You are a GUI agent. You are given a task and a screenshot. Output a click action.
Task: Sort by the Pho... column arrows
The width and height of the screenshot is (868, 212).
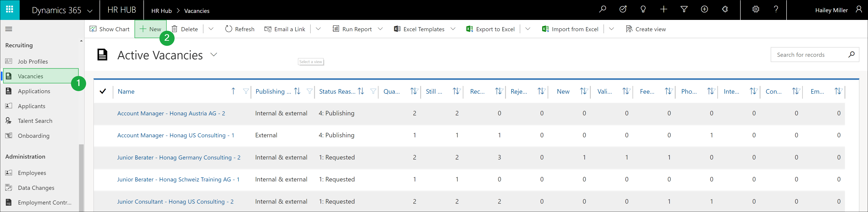point(711,91)
